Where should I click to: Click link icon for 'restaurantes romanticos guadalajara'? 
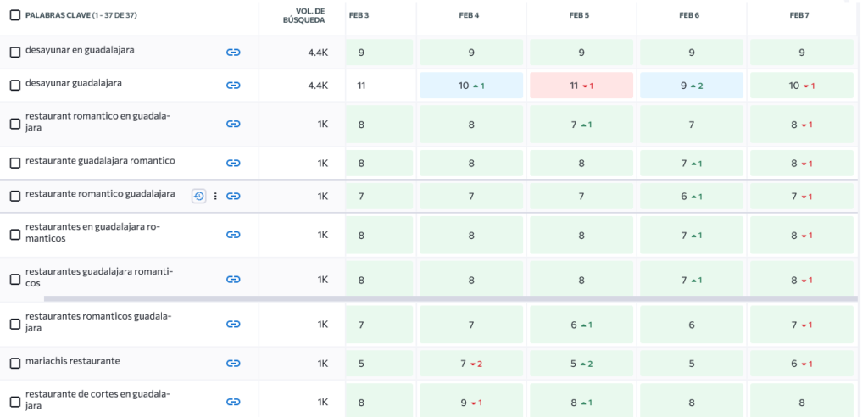coord(233,324)
